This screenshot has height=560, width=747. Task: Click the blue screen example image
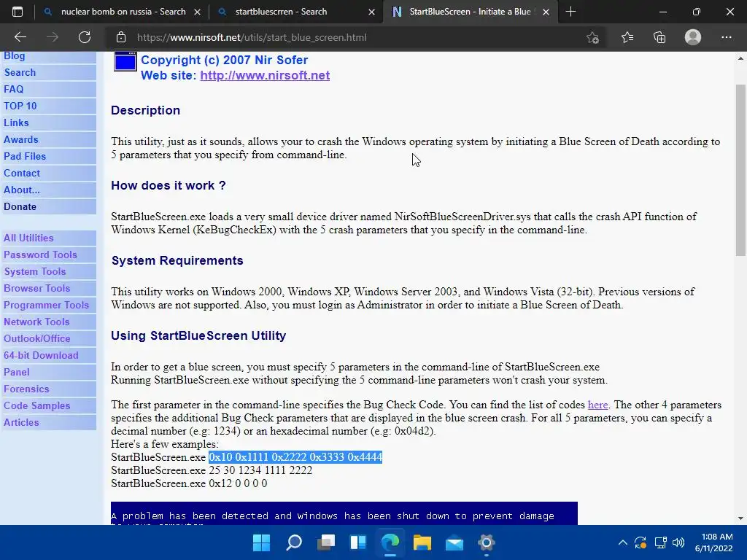[344, 513]
